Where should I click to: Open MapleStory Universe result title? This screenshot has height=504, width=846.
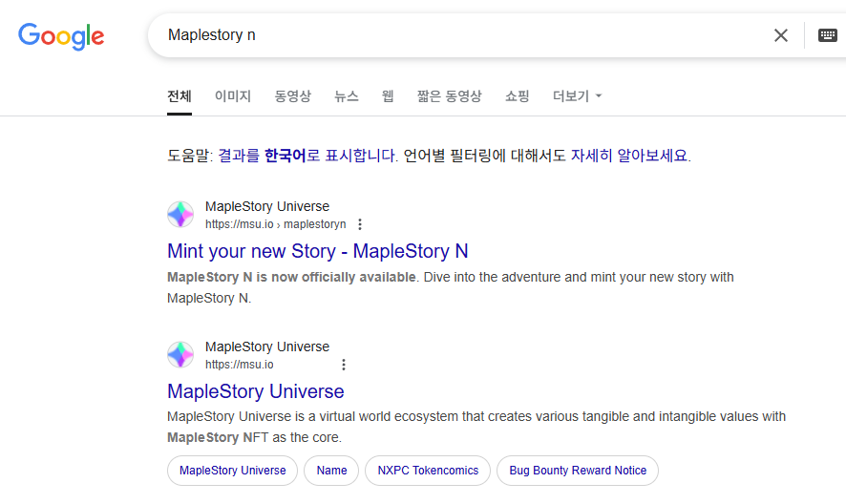[x=255, y=391]
